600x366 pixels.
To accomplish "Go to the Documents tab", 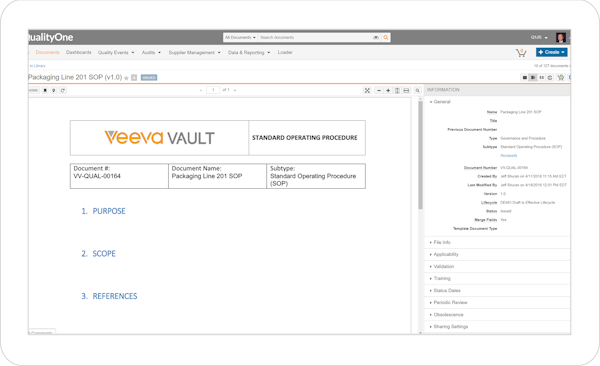I will click(47, 52).
